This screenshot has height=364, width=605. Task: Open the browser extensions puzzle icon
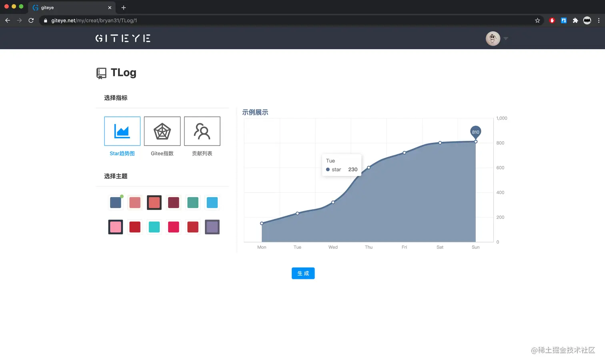click(575, 20)
